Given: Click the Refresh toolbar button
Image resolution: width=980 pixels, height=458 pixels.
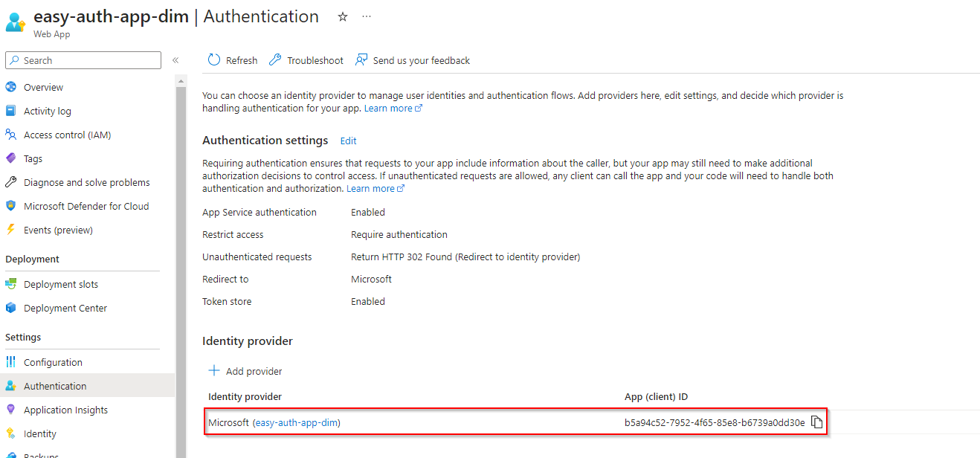Looking at the screenshot, I should [x=233, y=60].
